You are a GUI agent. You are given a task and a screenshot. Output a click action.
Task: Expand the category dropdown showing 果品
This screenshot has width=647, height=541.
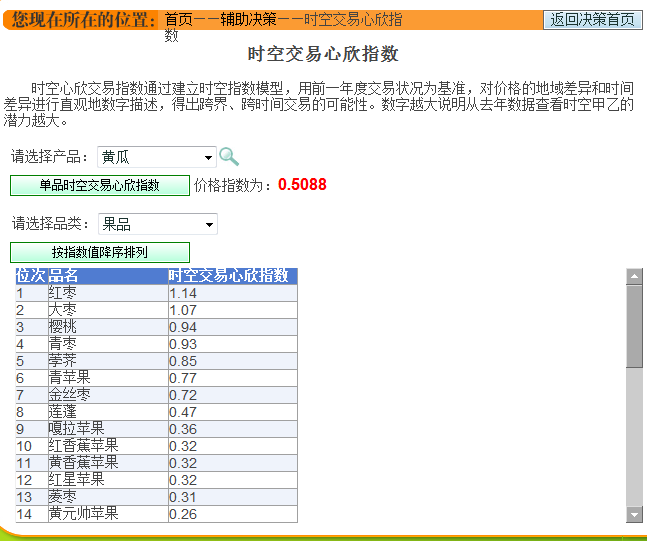(x=157, y=224)
